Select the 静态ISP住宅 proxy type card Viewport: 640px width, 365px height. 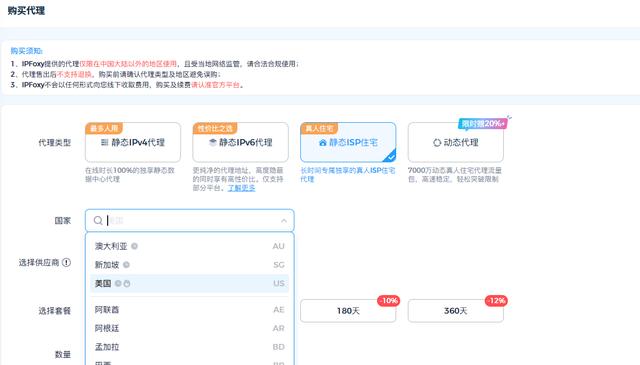pyautogui.click(x=348, y=142)
